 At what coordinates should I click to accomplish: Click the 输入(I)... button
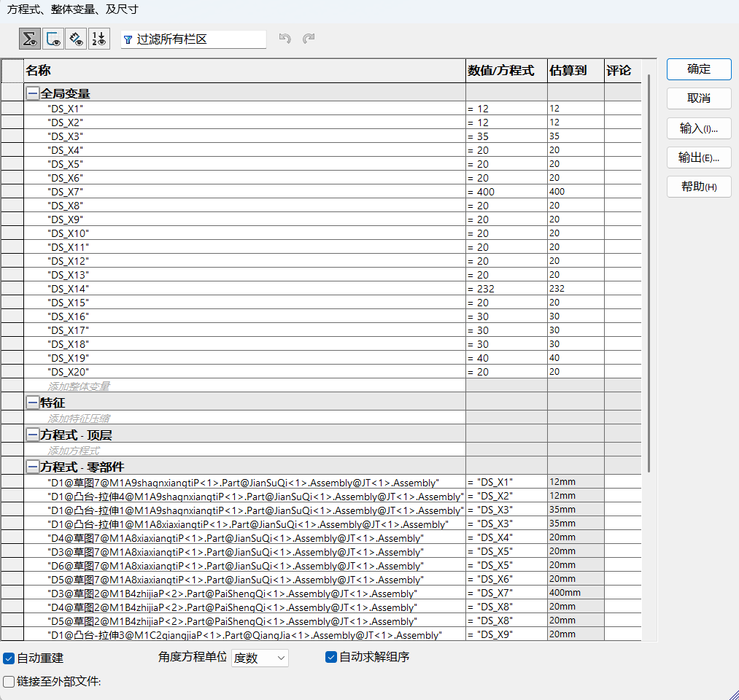pos(699,128)
